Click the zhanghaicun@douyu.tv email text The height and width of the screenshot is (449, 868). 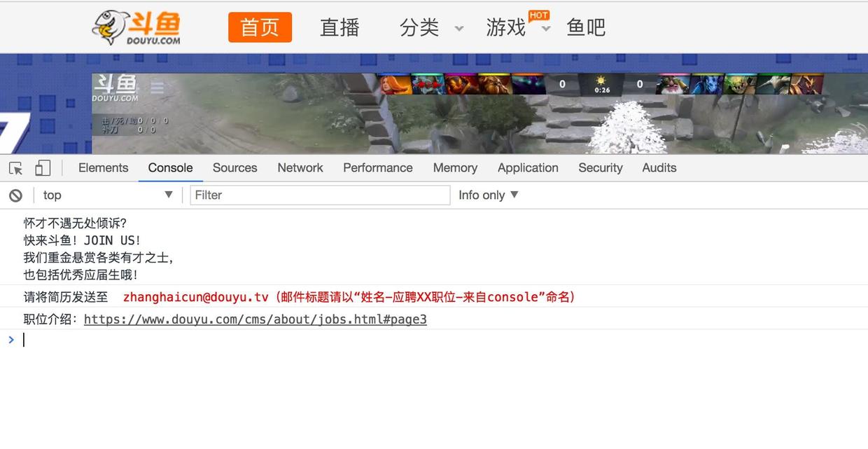(196, 297)
